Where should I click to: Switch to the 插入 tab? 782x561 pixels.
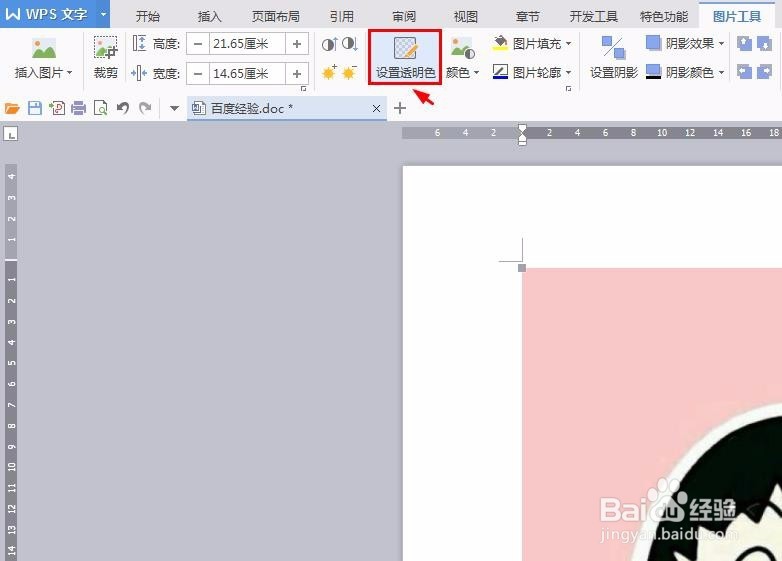coord(209,16)
